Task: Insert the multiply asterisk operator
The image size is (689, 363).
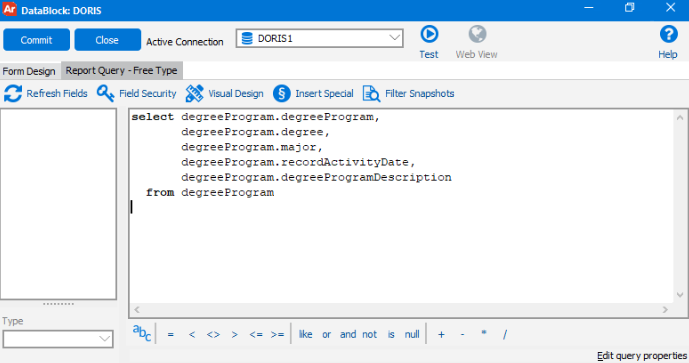Action: (484, 333)
